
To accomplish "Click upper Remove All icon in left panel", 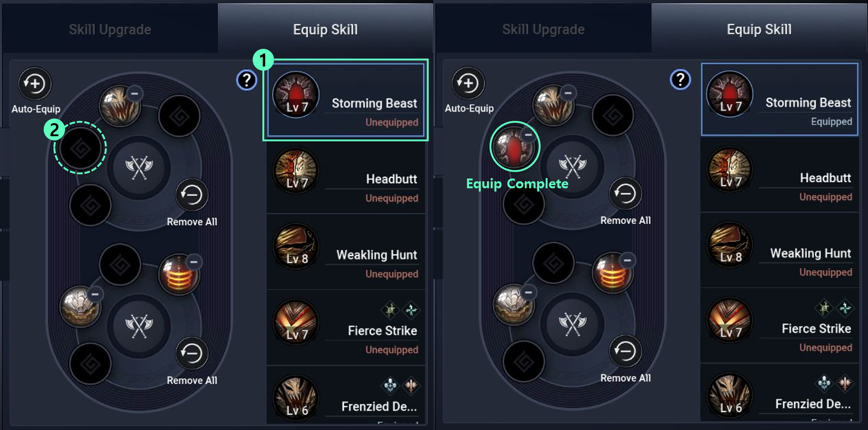I will point(192,195).
